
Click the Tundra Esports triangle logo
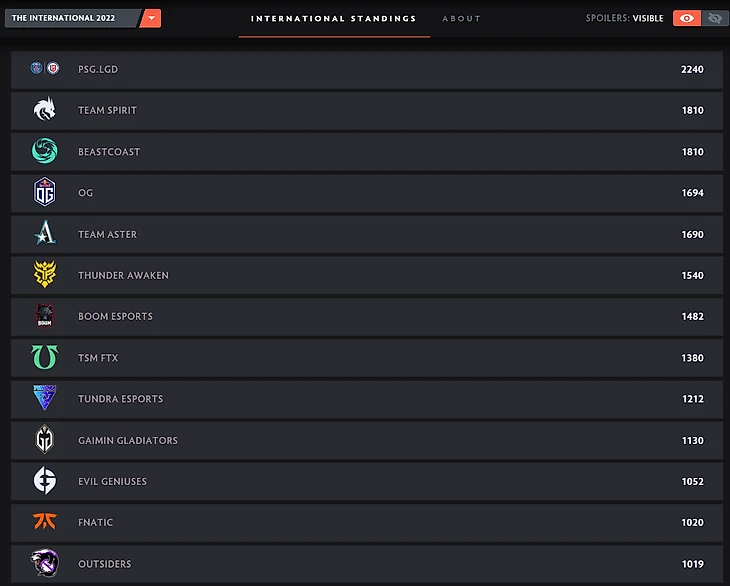tap(45, 397)
